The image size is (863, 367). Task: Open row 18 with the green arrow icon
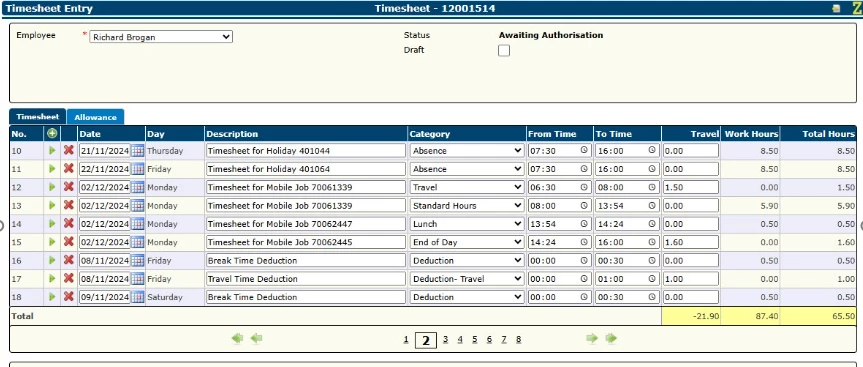pos(52,297)
